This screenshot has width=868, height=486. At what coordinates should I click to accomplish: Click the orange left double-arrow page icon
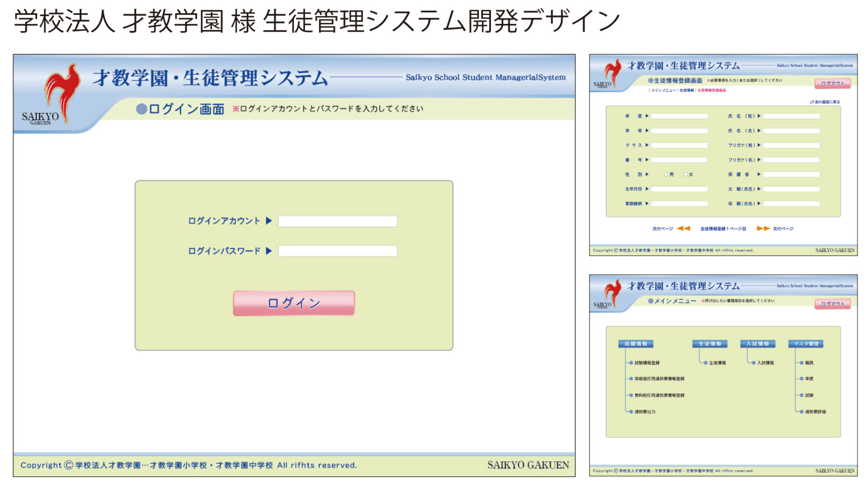[x=683, y=228]
